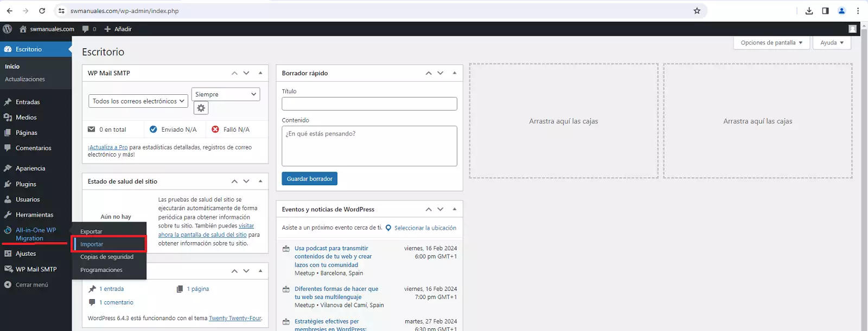The image size is (868, 331).
Task: Open the browser downloads icon
Action: (809, 11)
